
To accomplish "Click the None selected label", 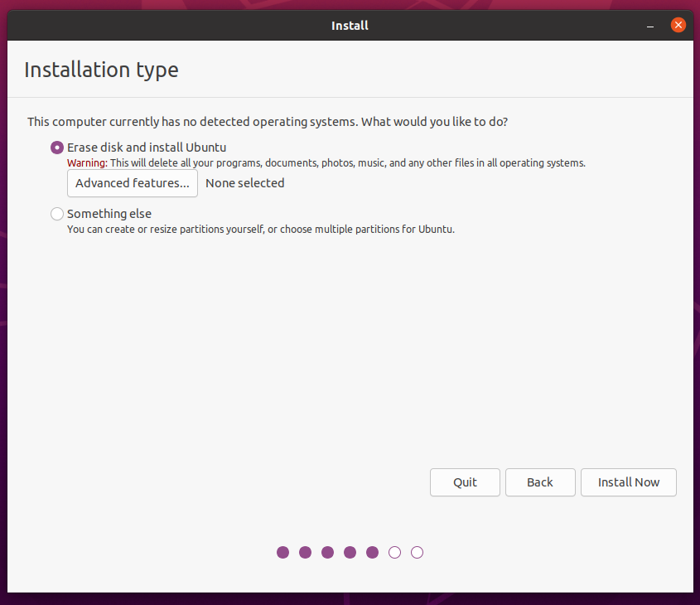I will pyautogui.click(x=244, y=183).
